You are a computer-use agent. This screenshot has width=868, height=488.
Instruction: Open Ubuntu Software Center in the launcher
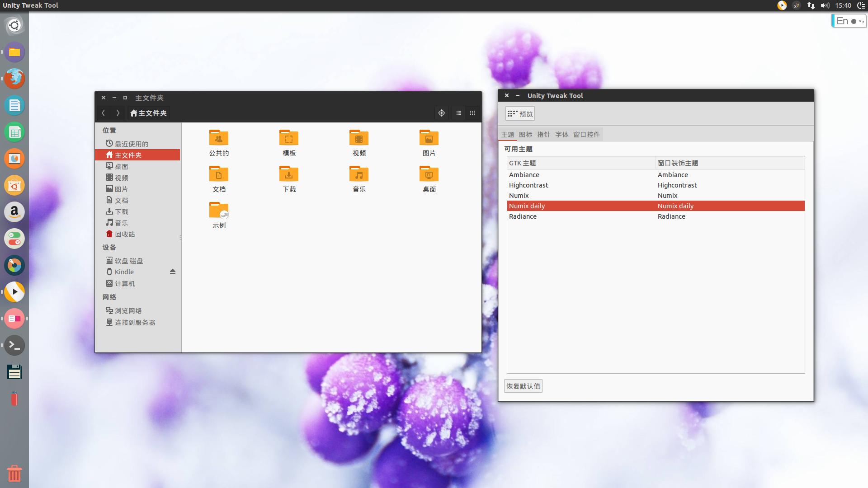point(14,185)
